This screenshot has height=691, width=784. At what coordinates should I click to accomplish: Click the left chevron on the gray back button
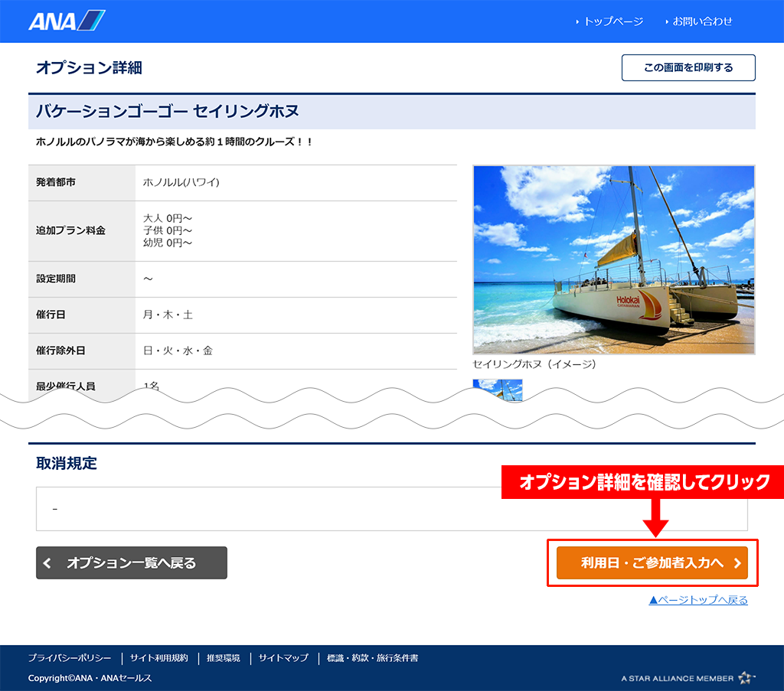point(47,563)
